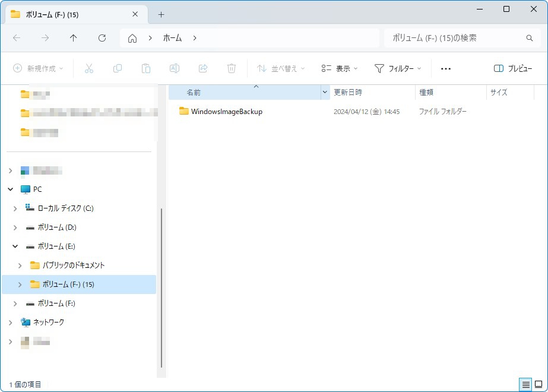
Task: Click the Paste clipboard icon
Action: 146,68
